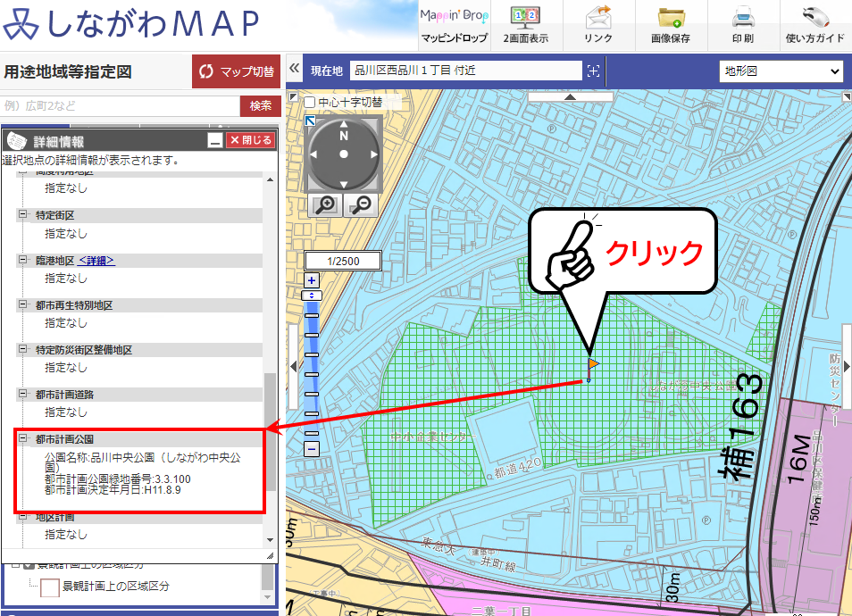Open 印刷 print function

(745, 24)
